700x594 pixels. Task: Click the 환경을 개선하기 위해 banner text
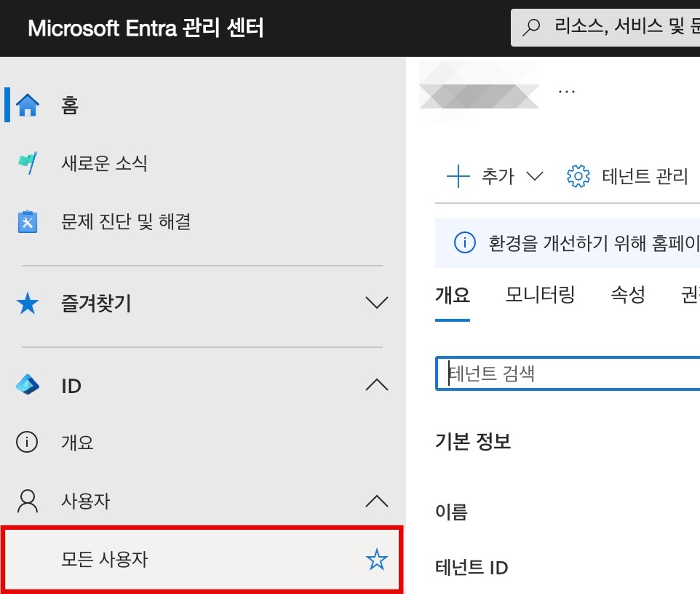point(594,243)
